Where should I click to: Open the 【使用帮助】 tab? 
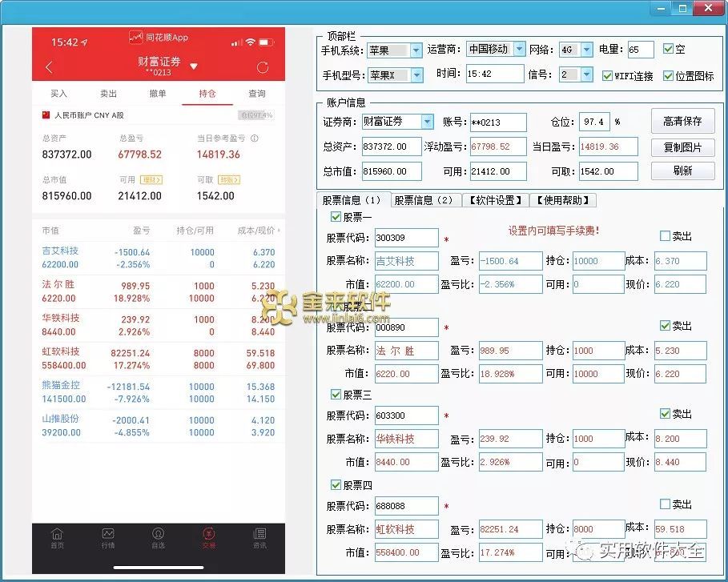[562, 200]
